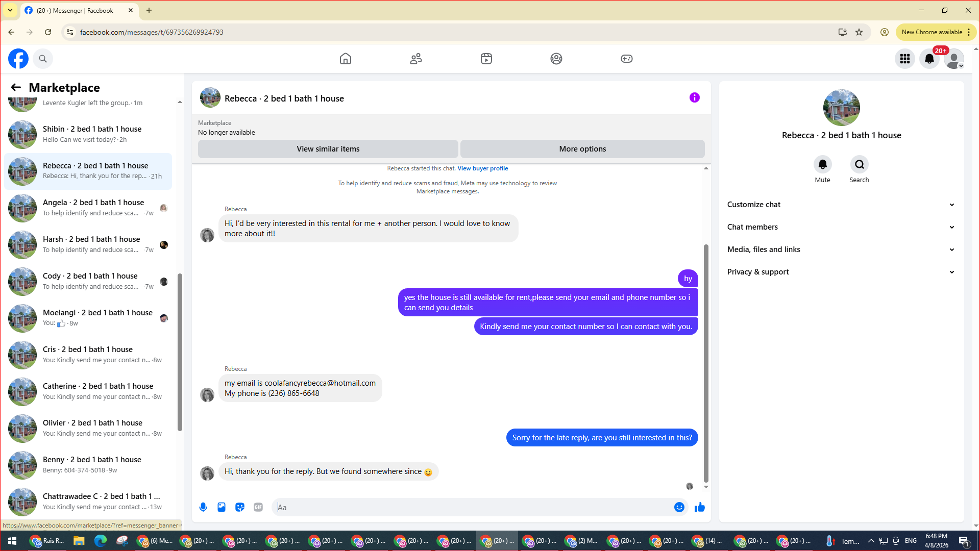The width and height of the screenshot is (980, 551).
Task: Open the emoji picker in the message box
Action: [x=679, y=507]
